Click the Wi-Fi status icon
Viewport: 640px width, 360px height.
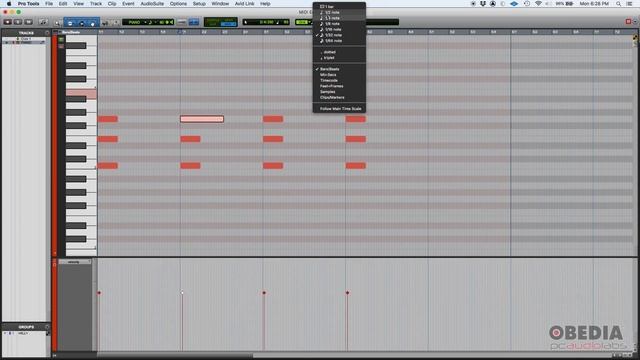(x=538, y=3)
